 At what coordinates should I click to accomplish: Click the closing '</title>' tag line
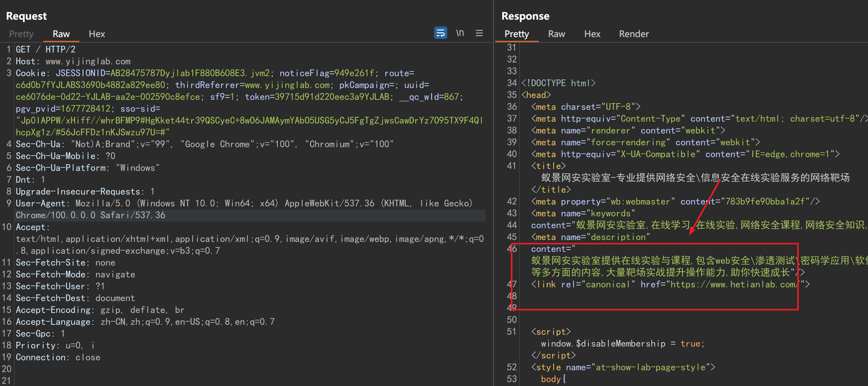(551, 190)
